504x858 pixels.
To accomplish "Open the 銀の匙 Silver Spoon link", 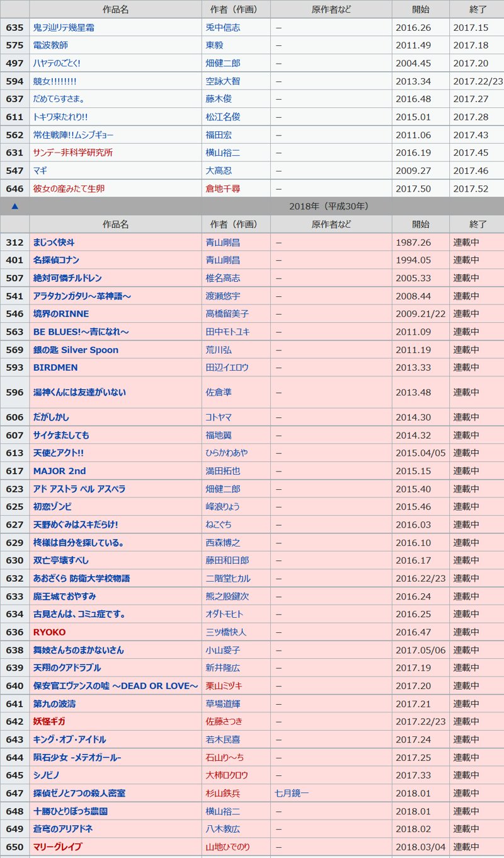I will point(76,350).
